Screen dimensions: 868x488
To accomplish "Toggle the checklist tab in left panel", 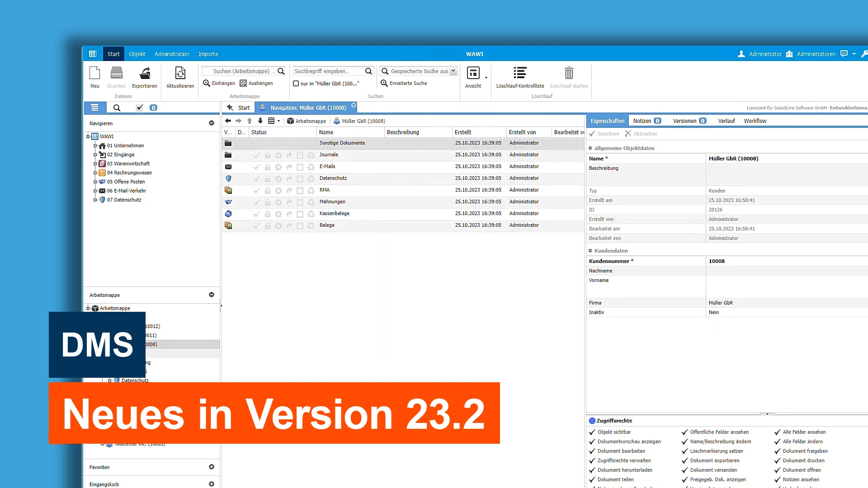I will (x=140, y=108).
